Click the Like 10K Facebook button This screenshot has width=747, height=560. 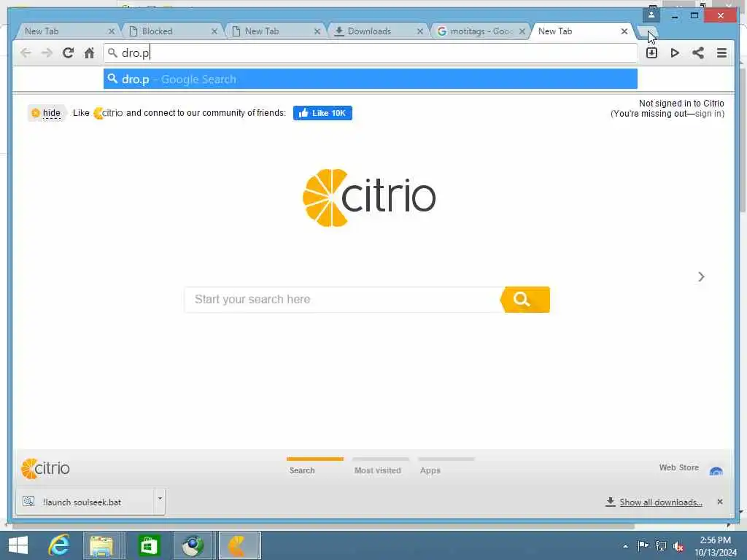[x=322, y=113]
